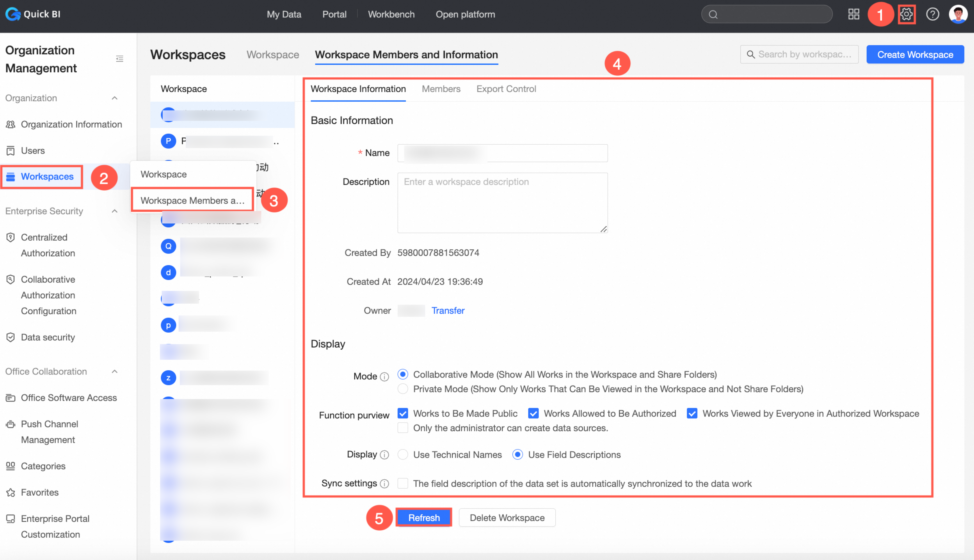Collapse the Organization section chevron
Image resolution: width=974 pixels, height=560 pixels.
(x=115, y=98)
